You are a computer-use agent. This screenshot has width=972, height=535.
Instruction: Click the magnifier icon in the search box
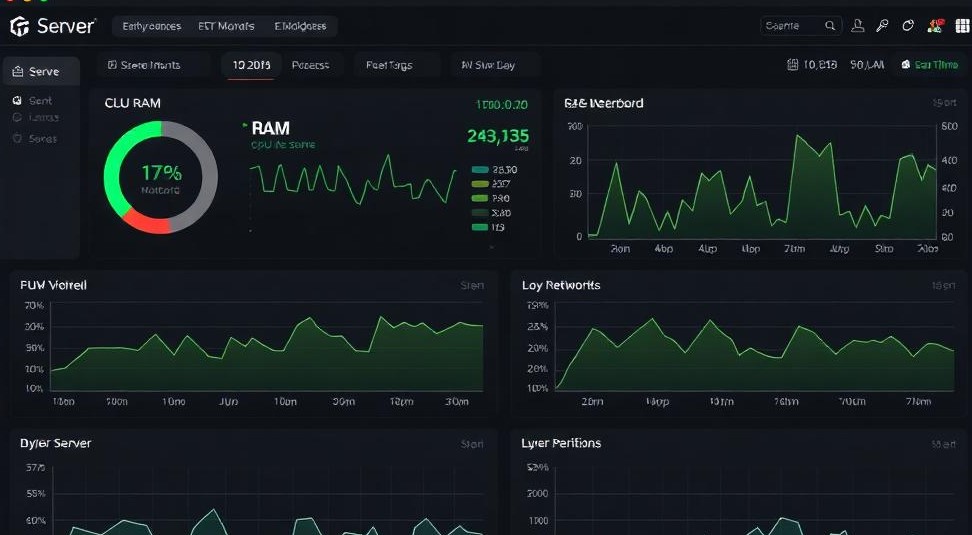[830, 26]
